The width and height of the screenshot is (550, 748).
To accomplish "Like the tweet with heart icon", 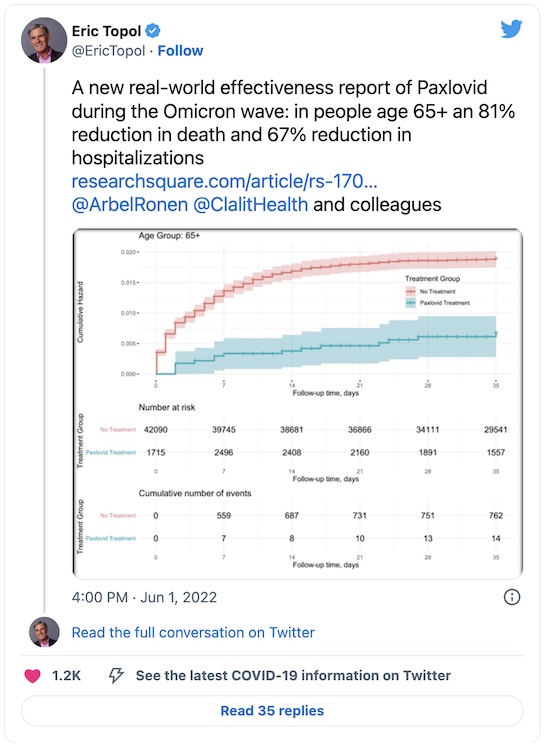I will pyautogui.click(x=32, y=675).
